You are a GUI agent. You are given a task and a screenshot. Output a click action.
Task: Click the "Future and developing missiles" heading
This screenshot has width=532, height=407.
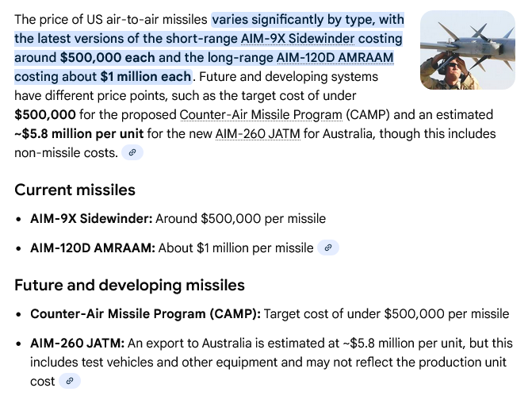[x=129, y=285]
